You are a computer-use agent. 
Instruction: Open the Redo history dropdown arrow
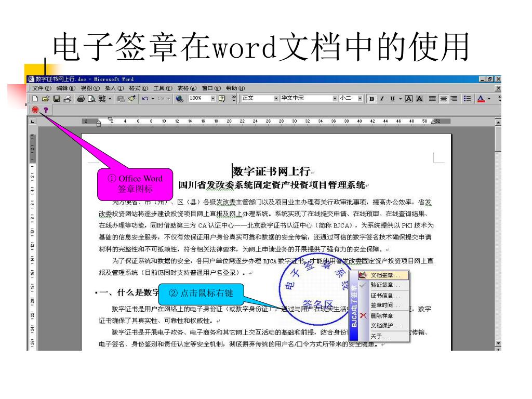pos(169,99)
